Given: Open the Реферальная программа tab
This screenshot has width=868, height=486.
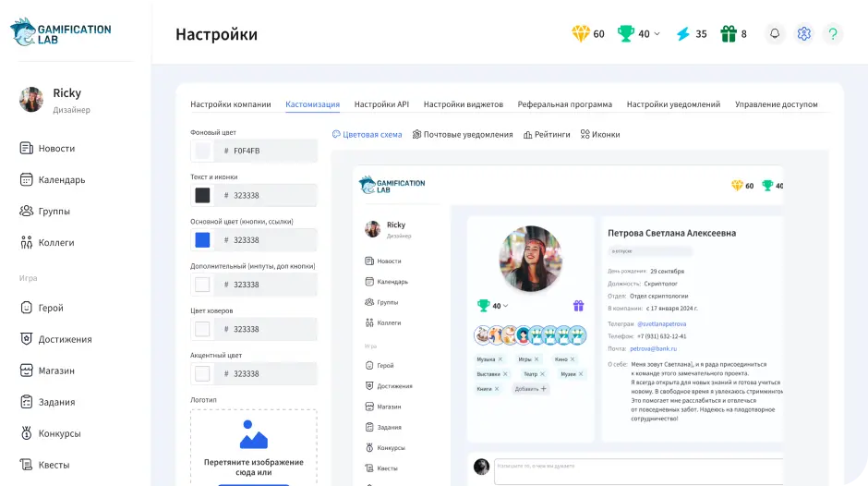Looking at the screenshot, I should click(x=564, y=104).
